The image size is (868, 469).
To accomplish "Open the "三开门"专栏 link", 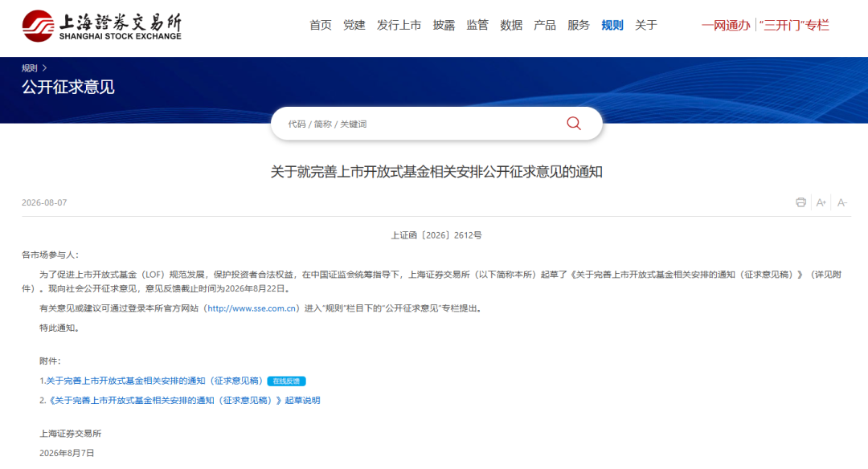I will tap(794, 26).
